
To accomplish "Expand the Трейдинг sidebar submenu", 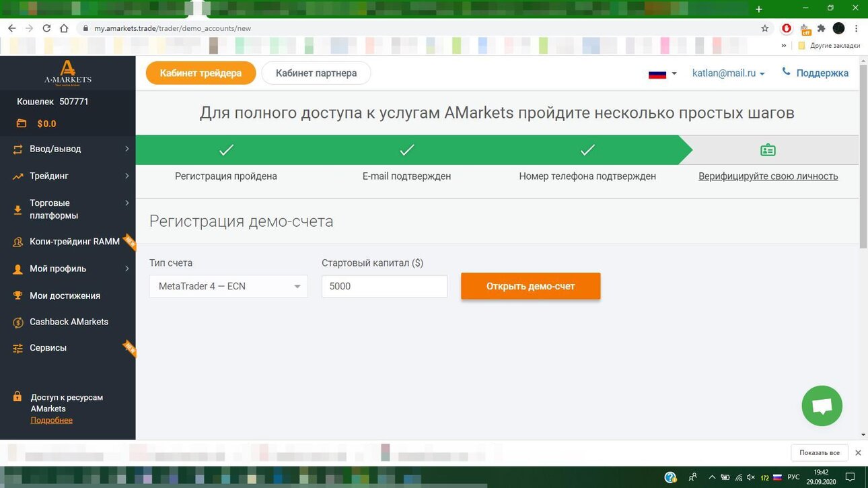I will coord(126,176).
